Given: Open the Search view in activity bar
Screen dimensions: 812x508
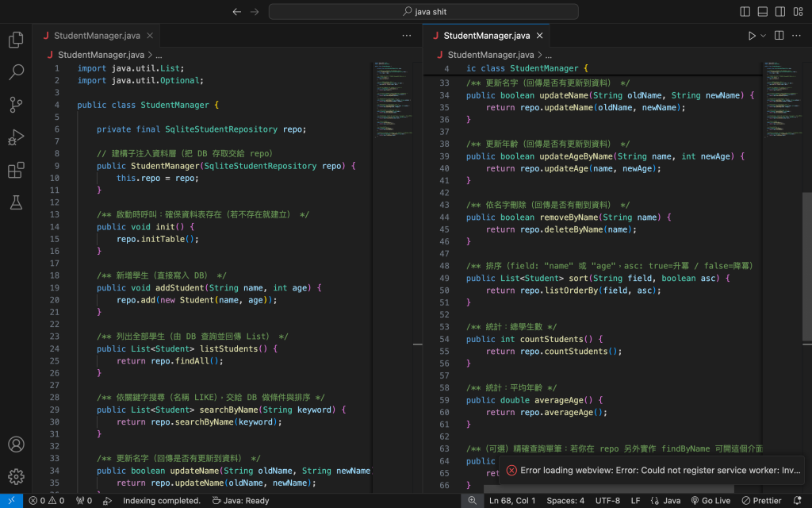Looking at the screenshot, I should coord(16,73).
